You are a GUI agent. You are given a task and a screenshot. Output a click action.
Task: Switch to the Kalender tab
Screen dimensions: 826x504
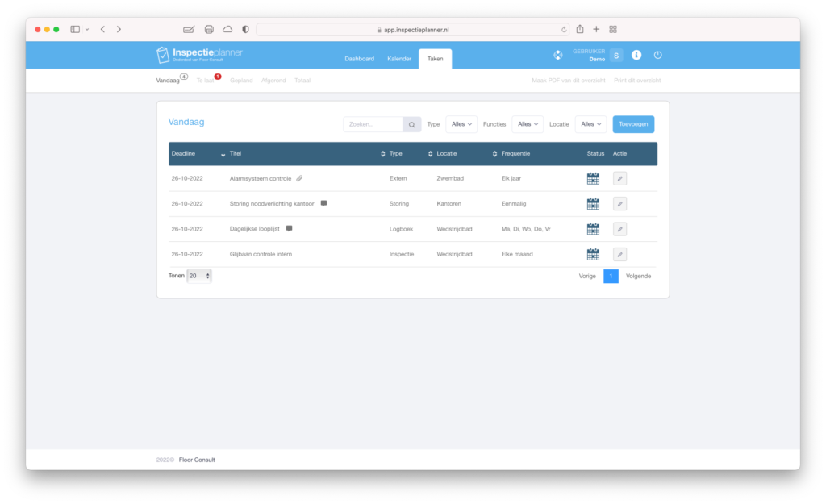point(398,58)
